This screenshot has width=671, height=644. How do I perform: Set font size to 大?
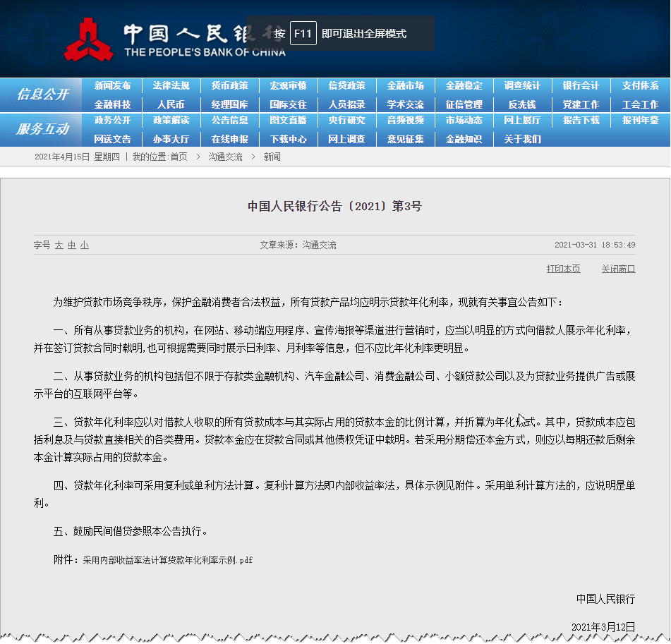click(x=59, y=245)
